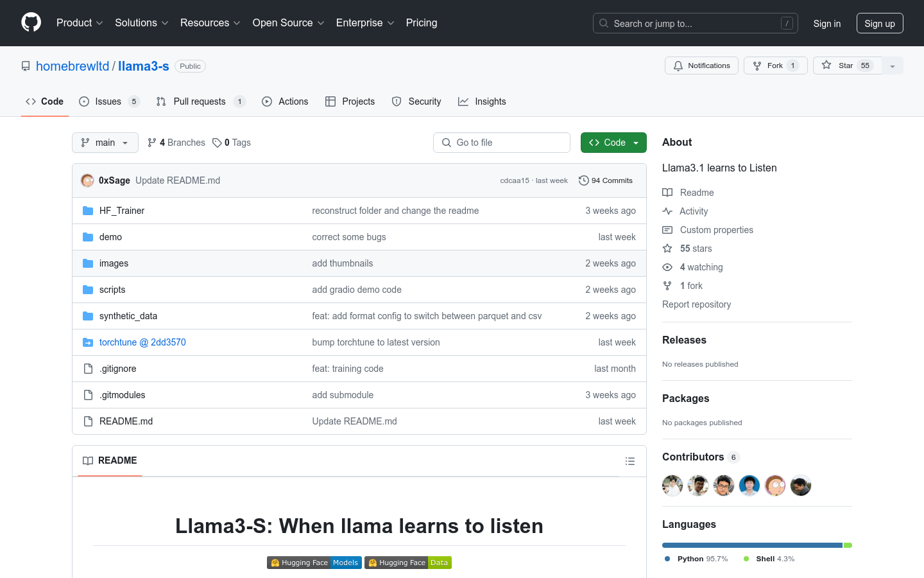Open the first contributor avatar
The height and width of the screenshot is (578, 924).
tap(672, 486)
